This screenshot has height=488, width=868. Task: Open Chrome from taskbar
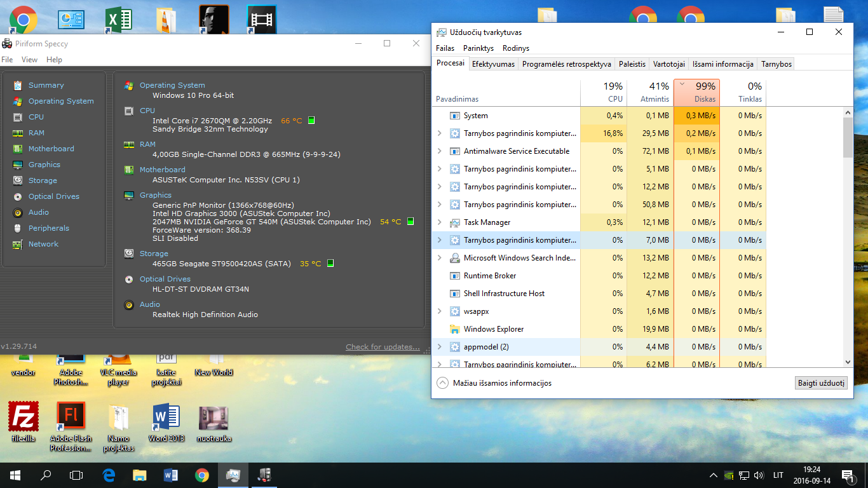point(201,475)
